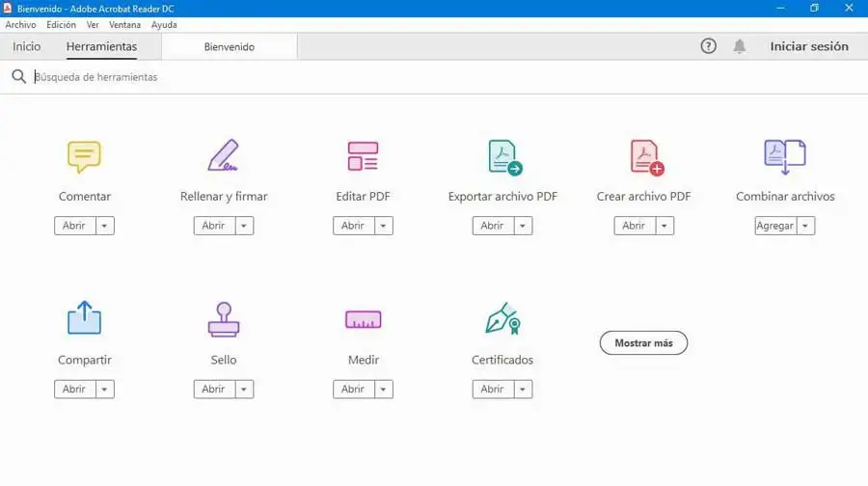
Task: Click the Iniciar sesión link
Action: point(809,46)
